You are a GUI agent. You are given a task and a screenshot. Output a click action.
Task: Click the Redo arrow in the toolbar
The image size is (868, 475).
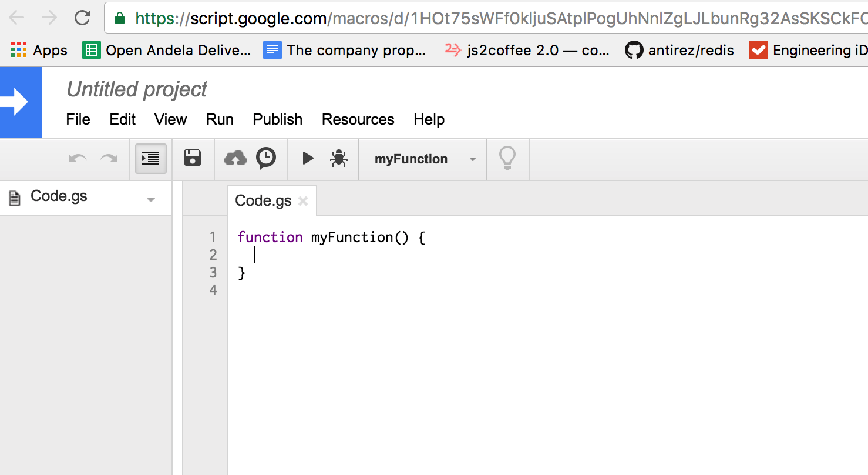[x=110, y=158]
